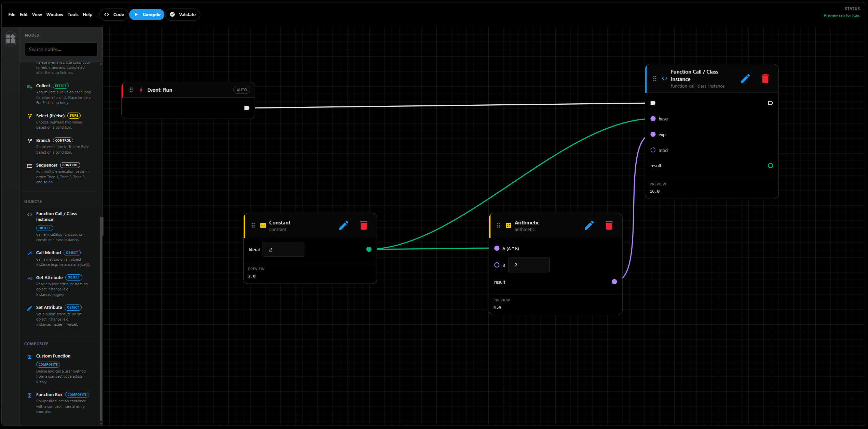
Task: Click the Search nodes field
Action: pos(61,49)
